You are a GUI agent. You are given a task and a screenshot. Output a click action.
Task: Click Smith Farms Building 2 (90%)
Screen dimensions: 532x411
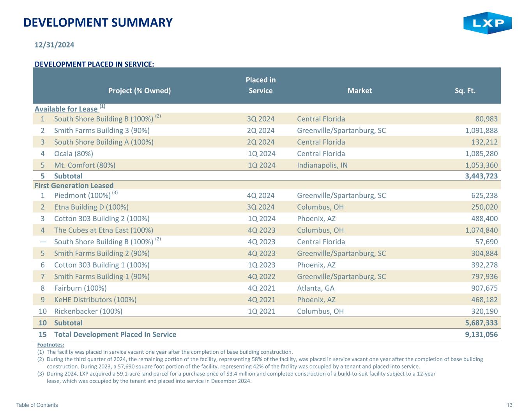pos(102,254)
